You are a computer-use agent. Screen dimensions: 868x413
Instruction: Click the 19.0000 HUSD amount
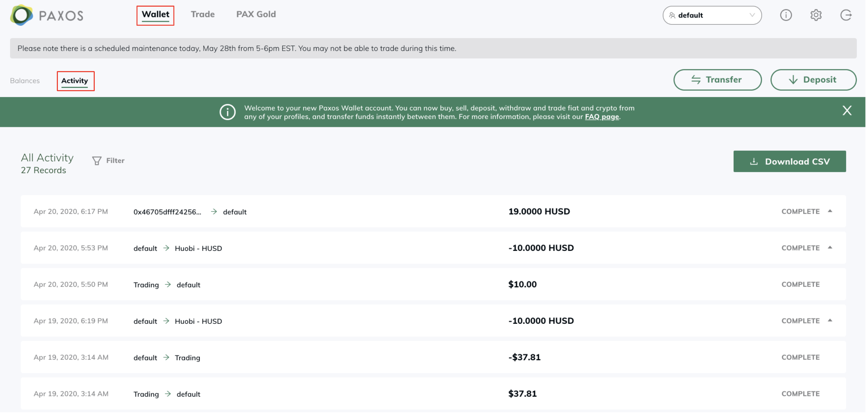click(x=539, y=211)
